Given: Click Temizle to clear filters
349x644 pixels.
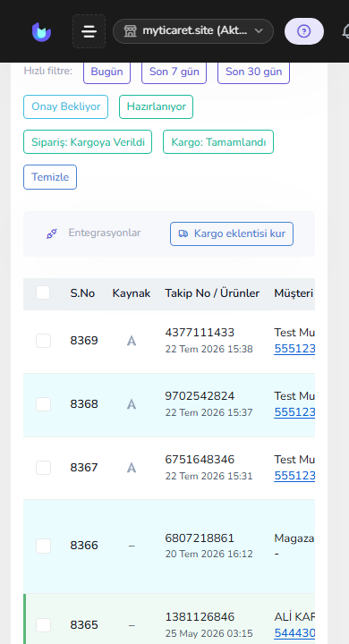Looking at the screenshot, I should [x=50, y=177].
